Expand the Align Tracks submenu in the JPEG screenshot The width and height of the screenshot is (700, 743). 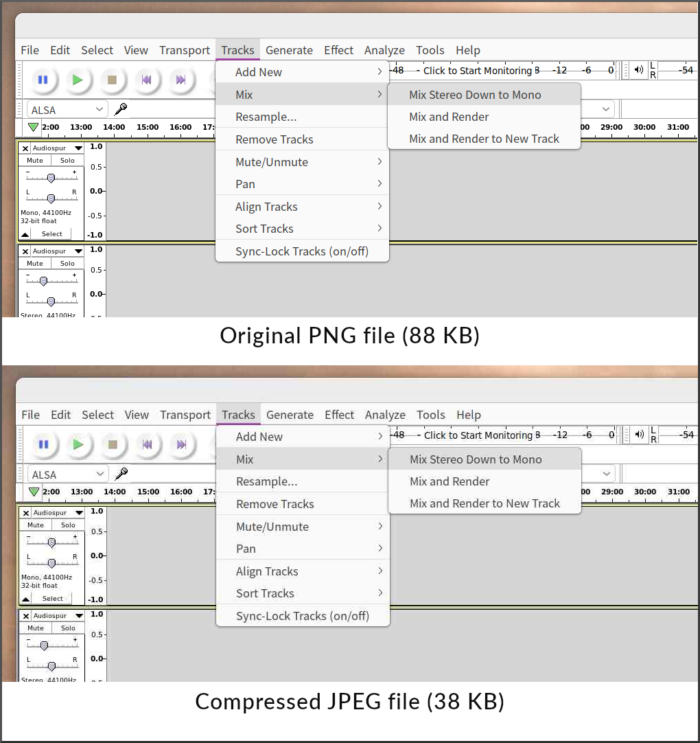(303, 571)
